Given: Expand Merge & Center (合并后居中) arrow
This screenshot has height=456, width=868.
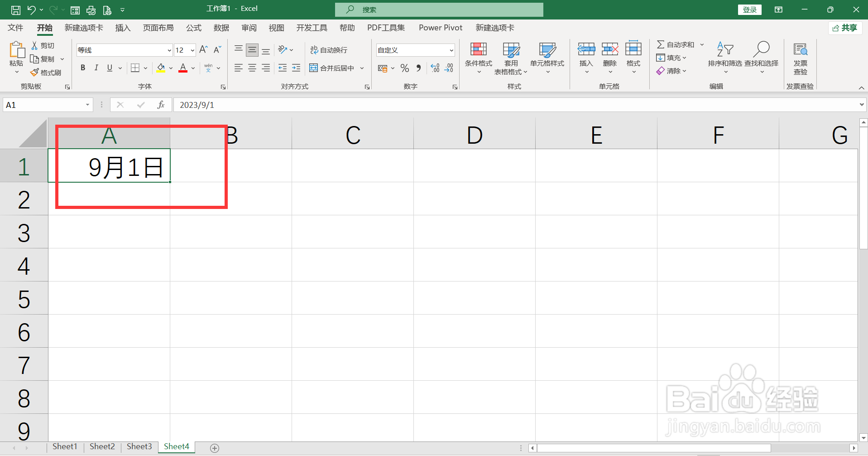Looking at the screenshot, I should pos(362,68).
